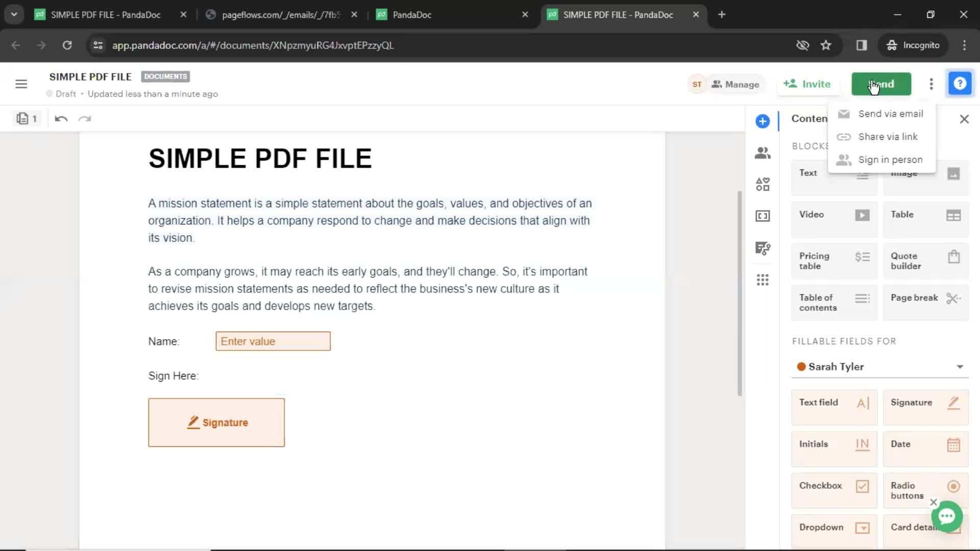Click the Share via link option

click(888, 137)
